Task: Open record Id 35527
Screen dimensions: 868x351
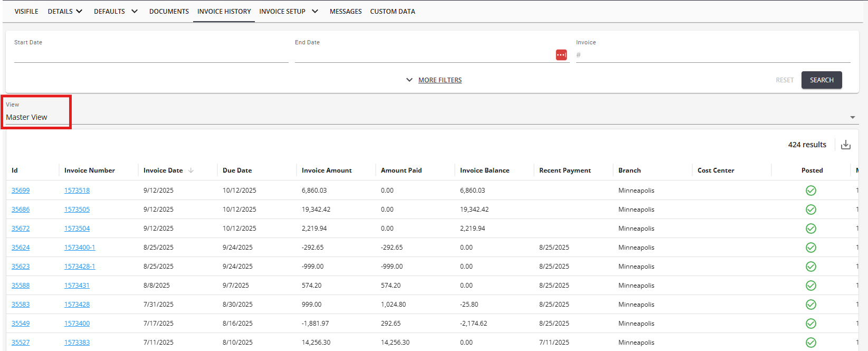Action: 21,343
